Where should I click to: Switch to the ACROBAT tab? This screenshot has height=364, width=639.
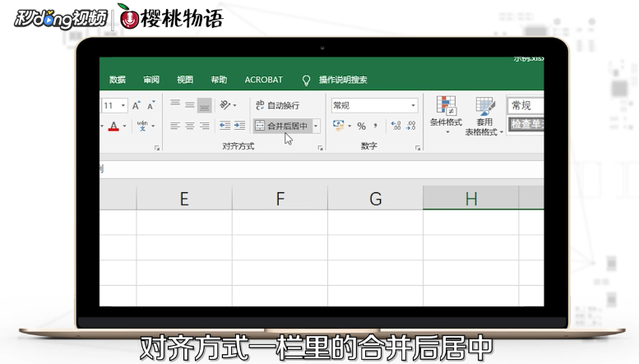pos(264,80)
